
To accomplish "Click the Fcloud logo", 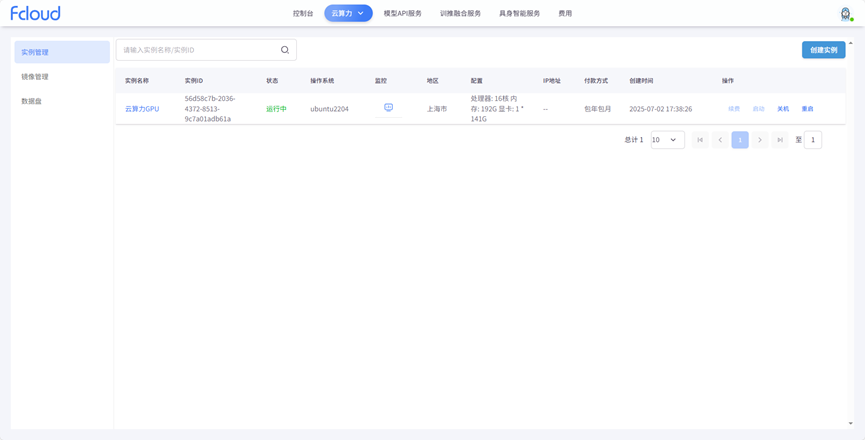I will click(x=35, y=13).
